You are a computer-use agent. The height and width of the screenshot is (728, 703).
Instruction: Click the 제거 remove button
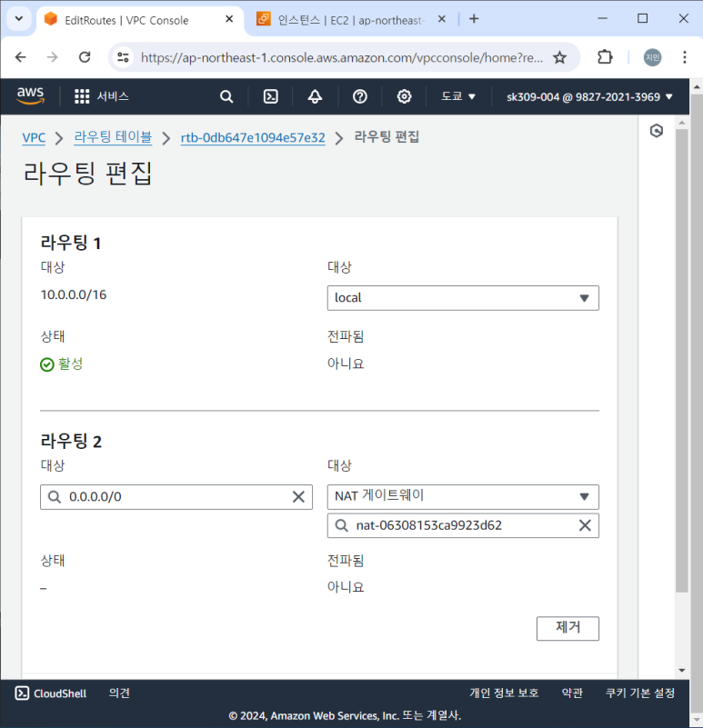[x=567, y=628]
